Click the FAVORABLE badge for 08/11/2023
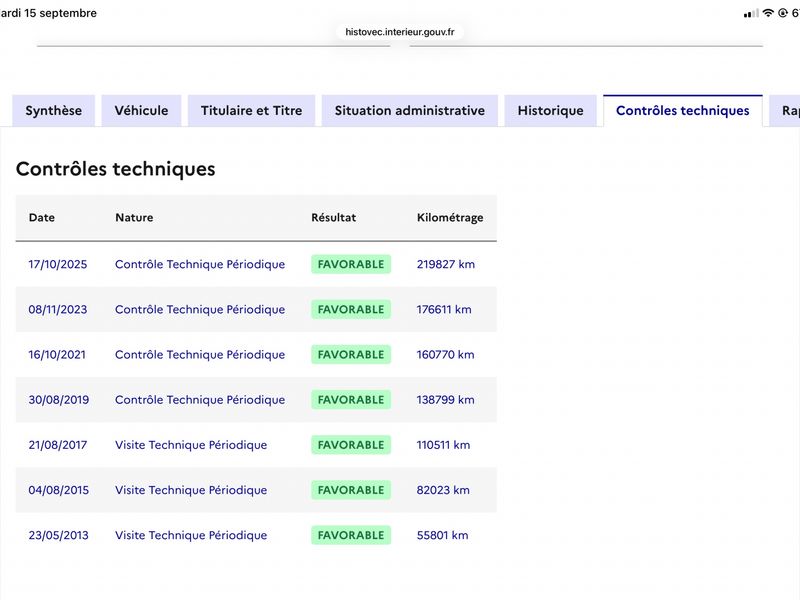 point(351,309)
